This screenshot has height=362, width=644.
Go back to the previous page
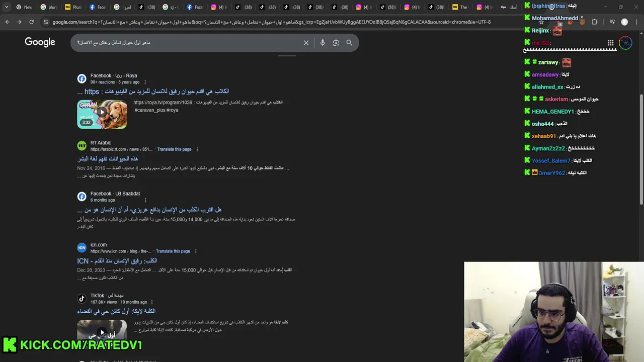pyautogui.click(x=7, y=22)
